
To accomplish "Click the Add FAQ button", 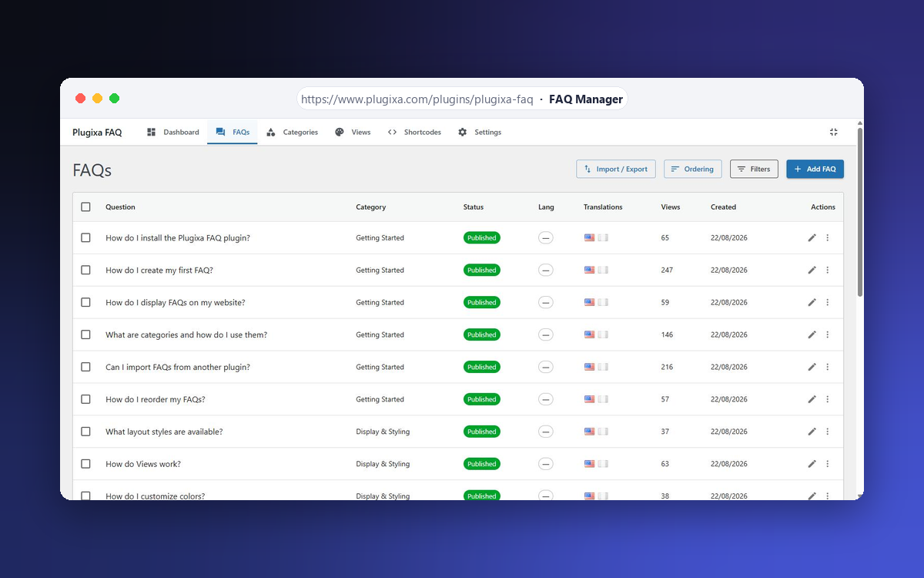I will 815,169.
